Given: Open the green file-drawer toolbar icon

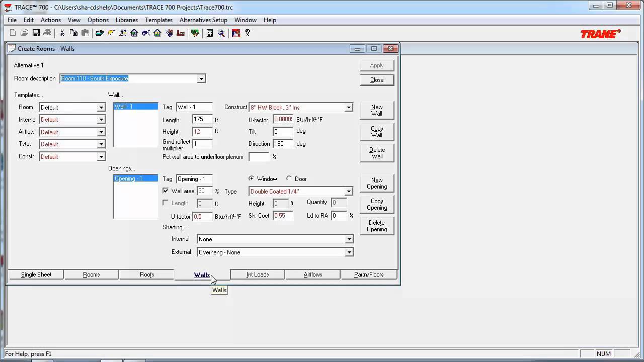Looking at the screenshot, I should click(x=99, y=33).
